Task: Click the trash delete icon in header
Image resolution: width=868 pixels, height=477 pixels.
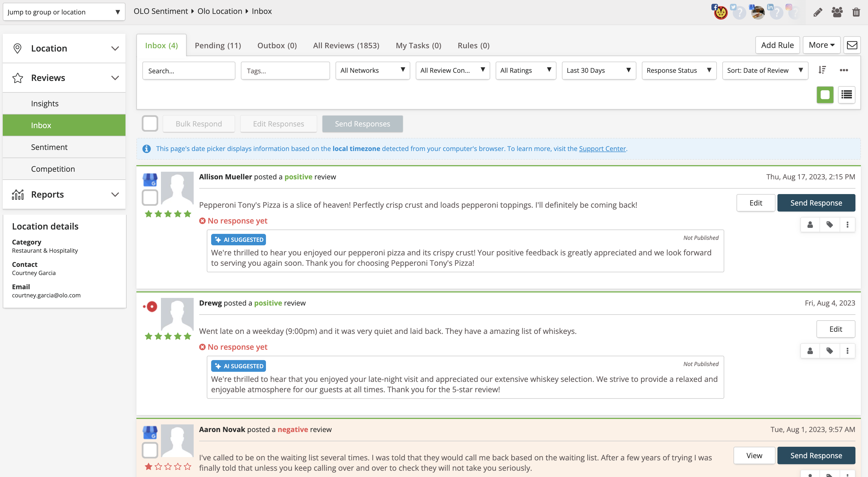Action: tap(856, 12)
